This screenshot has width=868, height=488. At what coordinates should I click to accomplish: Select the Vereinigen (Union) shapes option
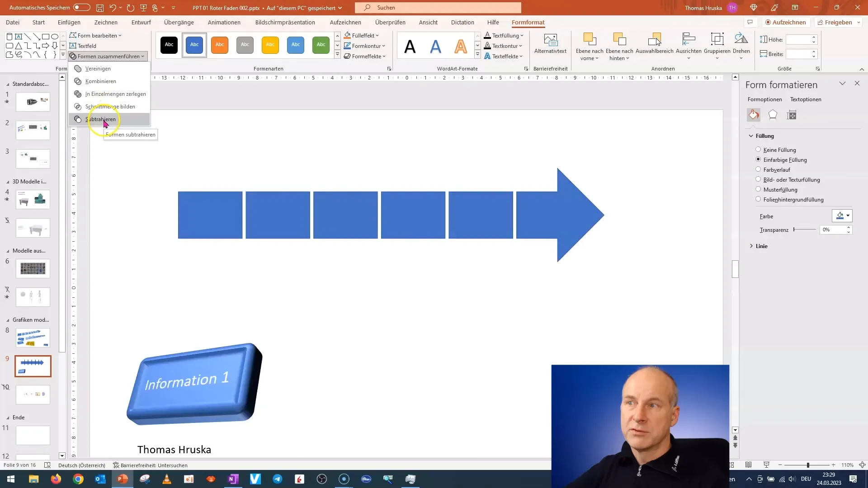pyautogui.click(x=98, y=69)
